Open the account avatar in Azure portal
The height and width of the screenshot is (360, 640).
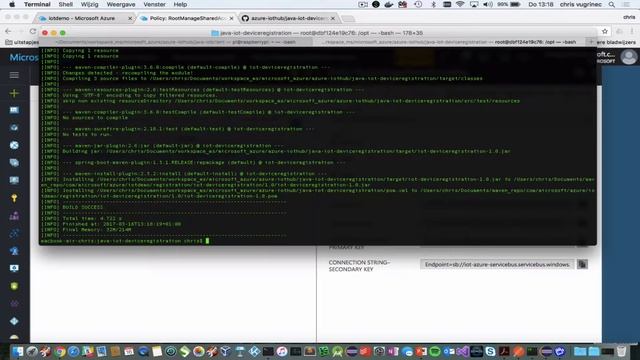(629, 57)
